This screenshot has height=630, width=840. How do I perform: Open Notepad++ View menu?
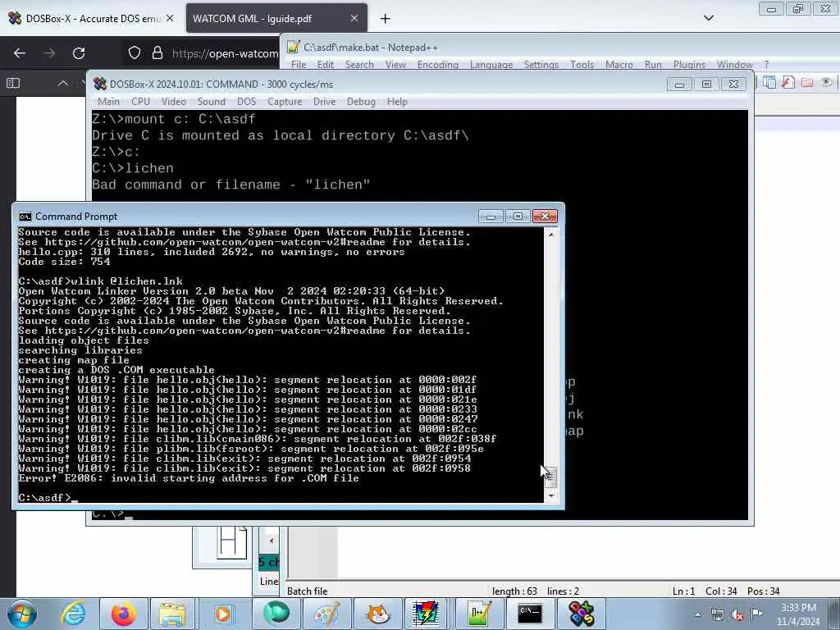(395, 65)
